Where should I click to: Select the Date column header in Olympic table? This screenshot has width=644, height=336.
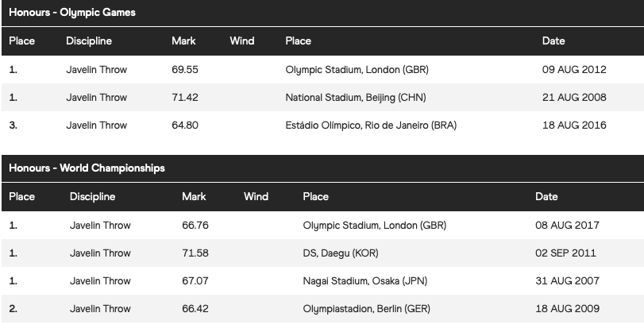point(553,41)
